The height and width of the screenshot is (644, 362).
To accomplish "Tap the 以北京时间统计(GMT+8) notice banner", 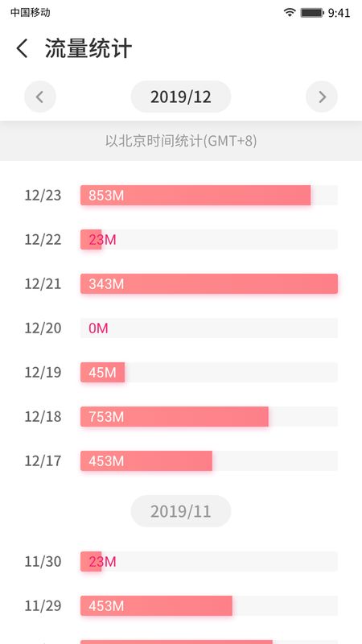I will 181,141.
